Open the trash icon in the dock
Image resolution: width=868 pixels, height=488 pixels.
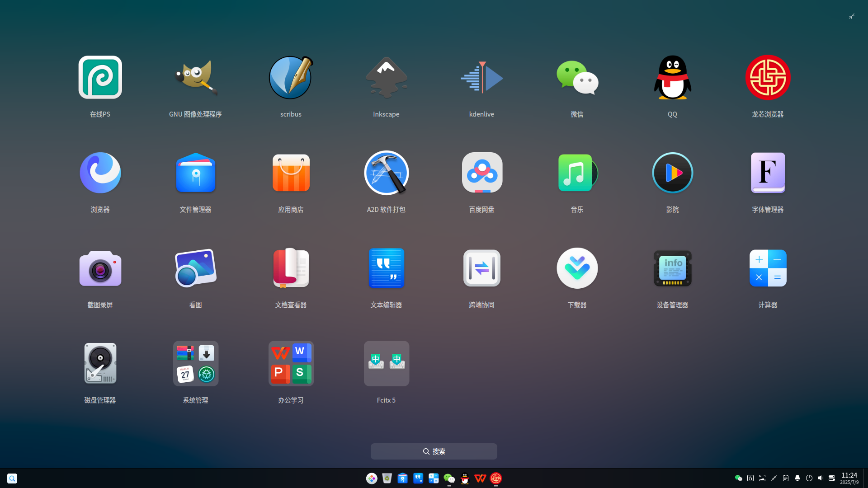pos(387,479)
